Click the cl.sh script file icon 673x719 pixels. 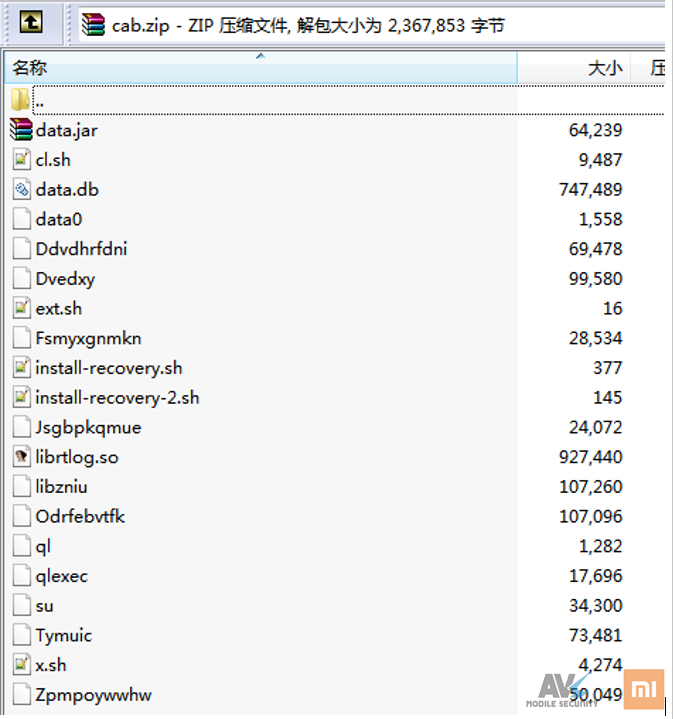pos(21,159)
